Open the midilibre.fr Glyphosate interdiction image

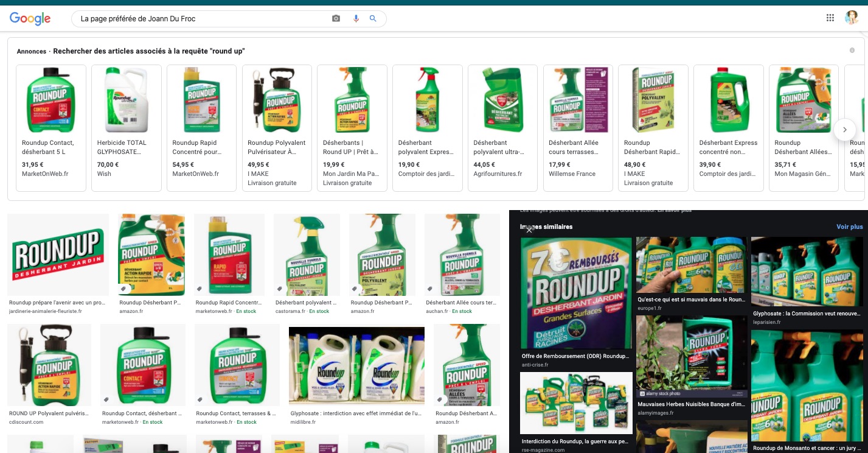pyautogui.click(x=356, y=365)
